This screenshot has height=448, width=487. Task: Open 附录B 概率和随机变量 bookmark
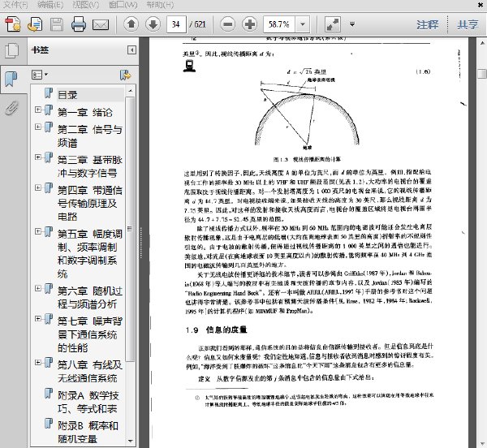[x=88, y=432]
